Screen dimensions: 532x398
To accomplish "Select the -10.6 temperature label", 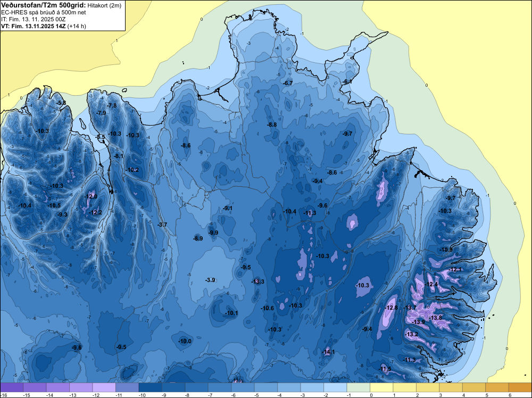I will 268,309.
